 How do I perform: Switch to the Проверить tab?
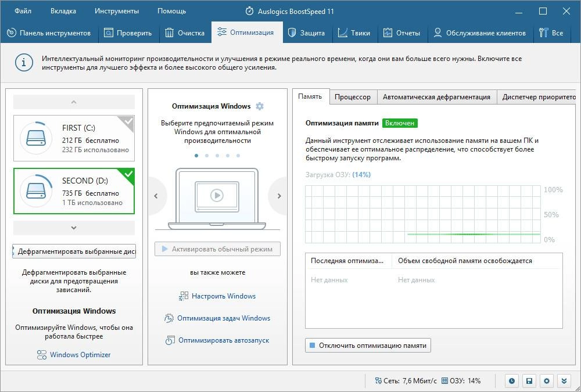pyautogui.click(x=128, y=33)
